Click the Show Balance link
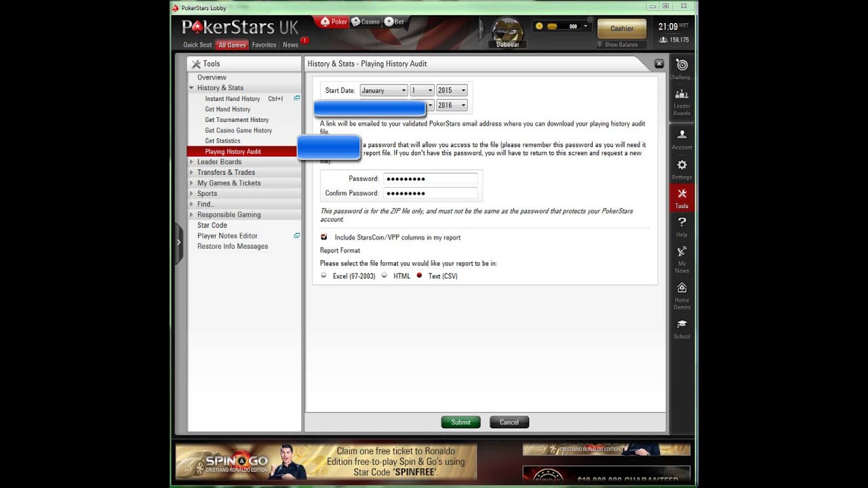 (x=621, y=45)
